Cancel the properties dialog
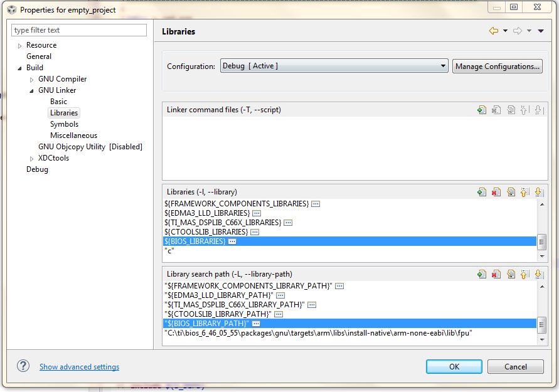This screenshot has height=392, width=559. pyautogui.click(x=516, y=367)
